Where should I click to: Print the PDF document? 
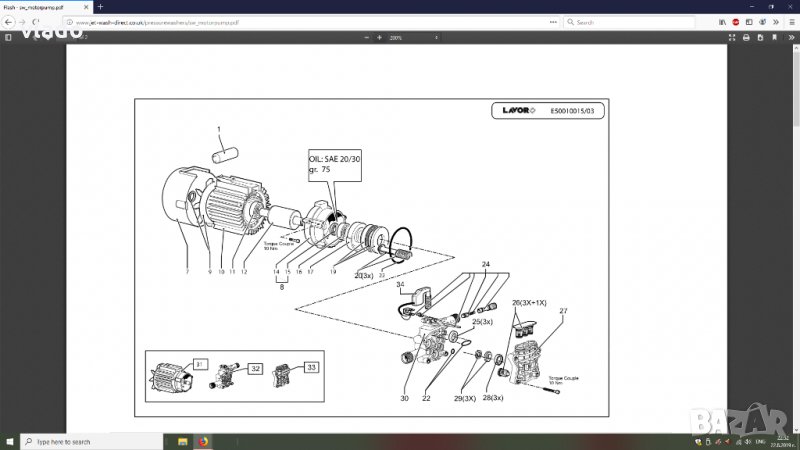[746, 37]
